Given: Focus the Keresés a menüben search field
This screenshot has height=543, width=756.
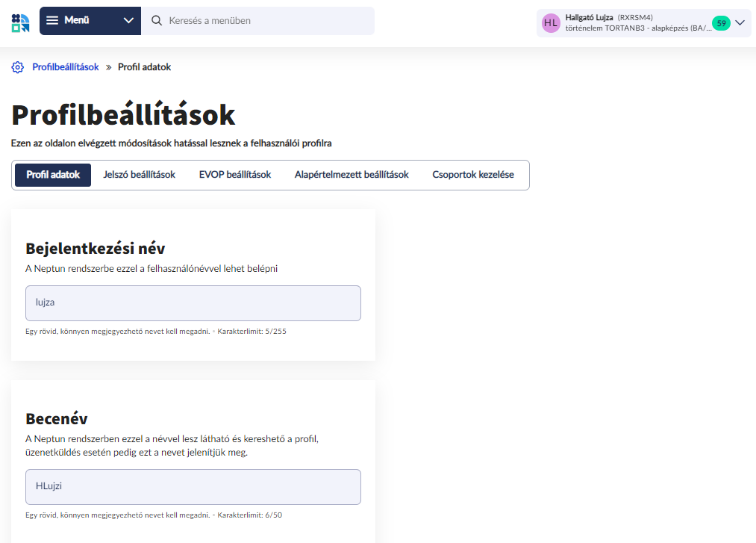Looking at the screenshot, I should click(x=265, y=21).
